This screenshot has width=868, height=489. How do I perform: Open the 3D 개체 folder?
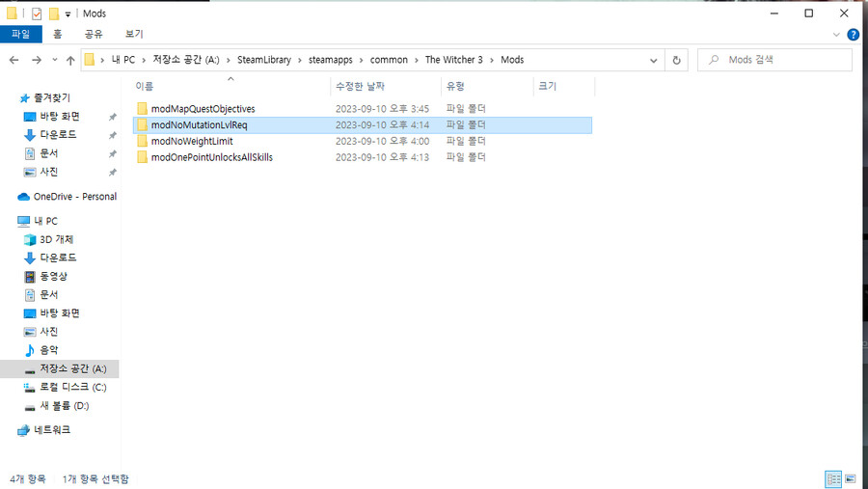[56, 239]
